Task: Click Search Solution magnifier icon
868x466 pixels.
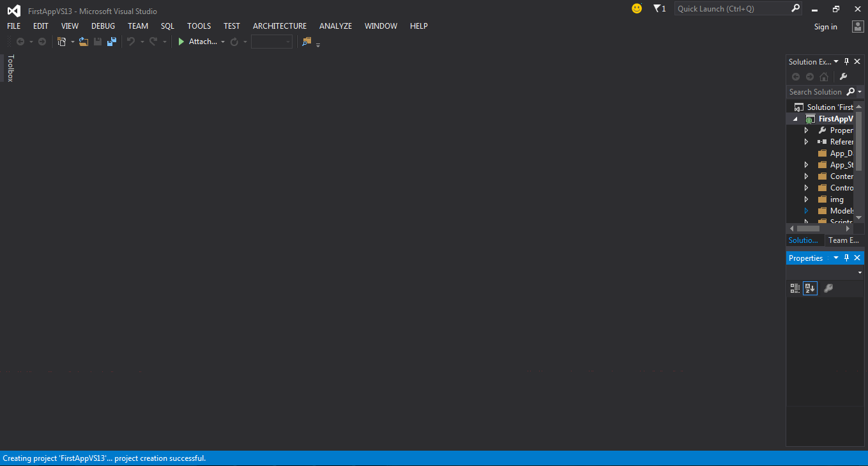Action: tap(851, 91)
